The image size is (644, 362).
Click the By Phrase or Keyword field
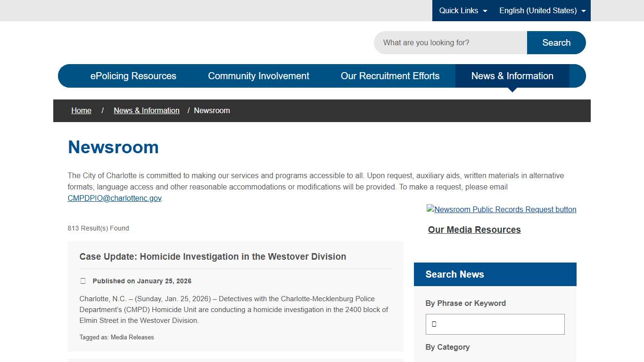[495, 324]
